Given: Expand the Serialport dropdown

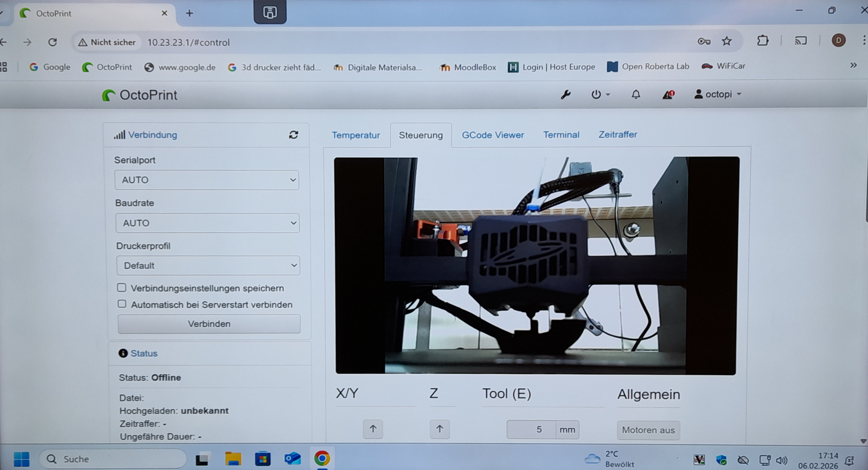Looking at the screenshot, I should pos(207,180).
